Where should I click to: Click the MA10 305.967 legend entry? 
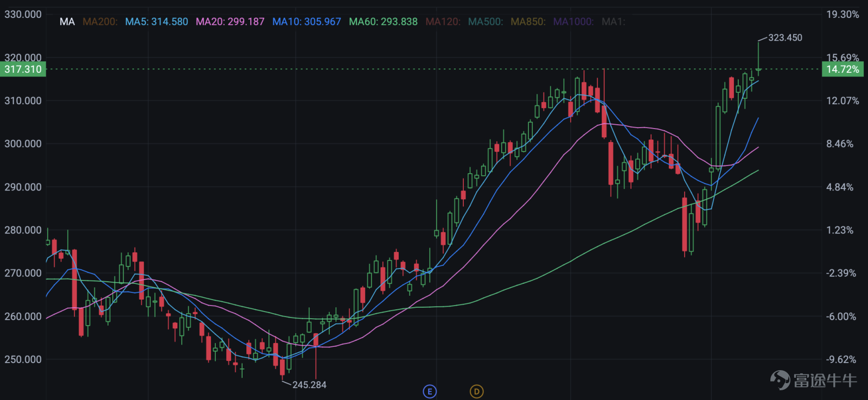point(307,22)
